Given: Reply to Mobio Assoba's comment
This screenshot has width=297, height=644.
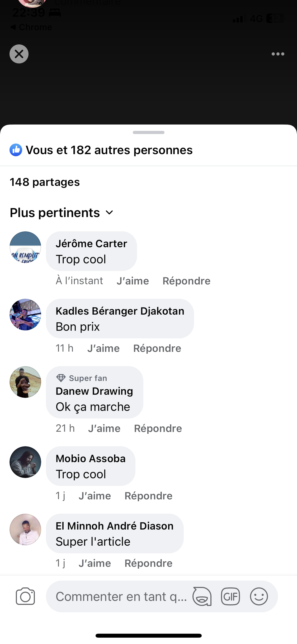Looking at the screenshot, I should 148,496.
